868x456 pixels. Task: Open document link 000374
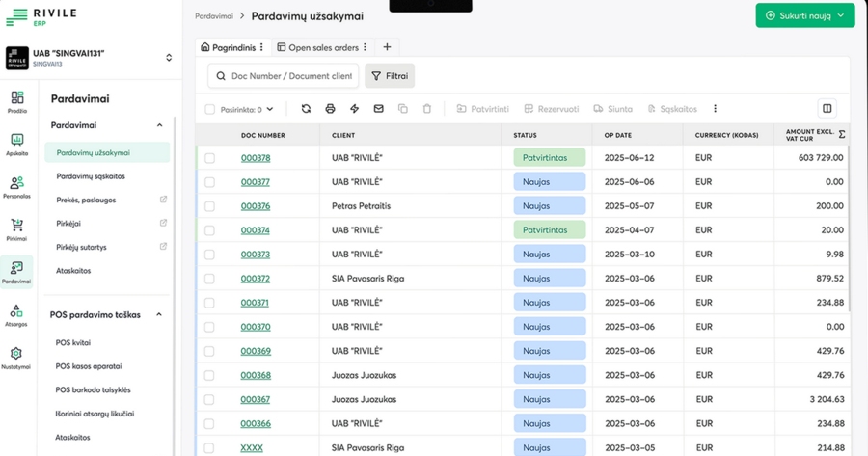pyautogui.click(x=256, y=230)
